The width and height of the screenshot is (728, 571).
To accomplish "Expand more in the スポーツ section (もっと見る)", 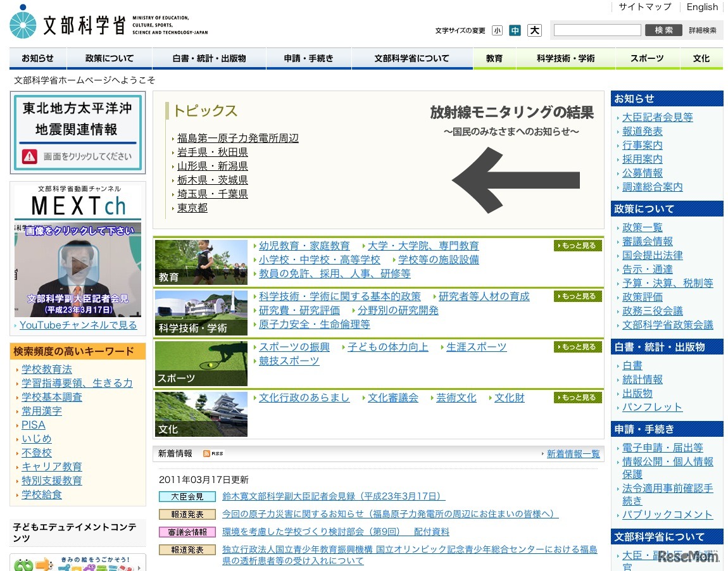I will (x=577, y=347).
